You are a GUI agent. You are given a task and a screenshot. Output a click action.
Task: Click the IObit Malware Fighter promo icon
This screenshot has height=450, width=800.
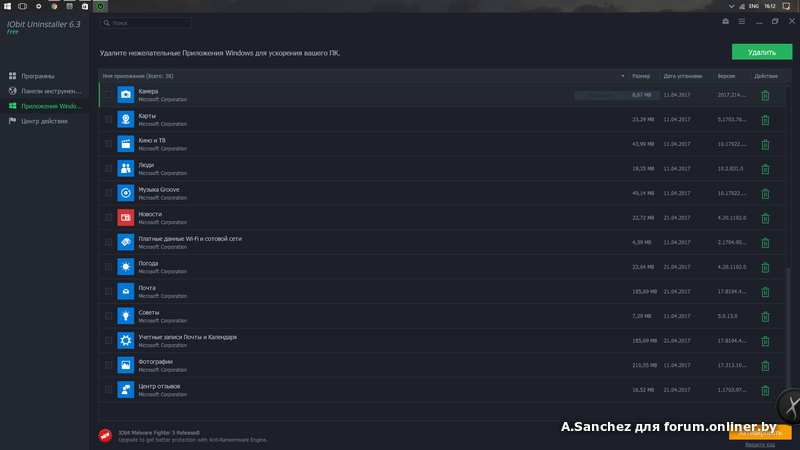point(105,435)
